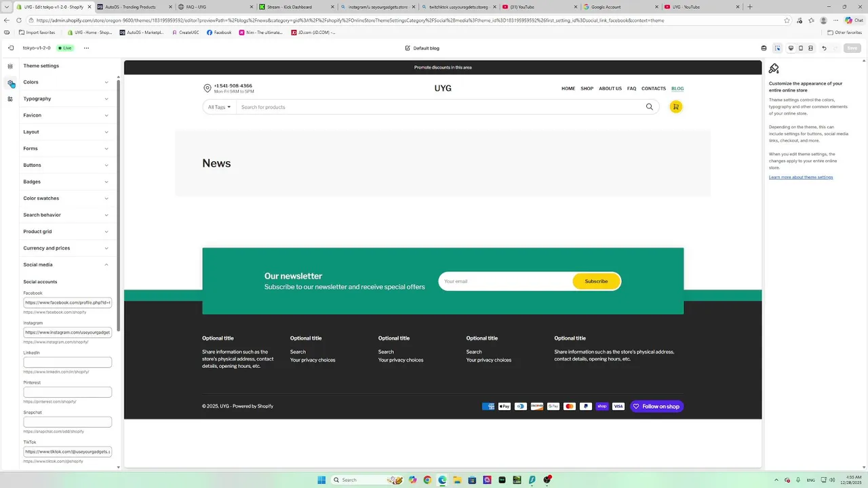Click the Apple Pay icon in footer
This screenshot has width=868, height=488.
(x=504, y=407)
